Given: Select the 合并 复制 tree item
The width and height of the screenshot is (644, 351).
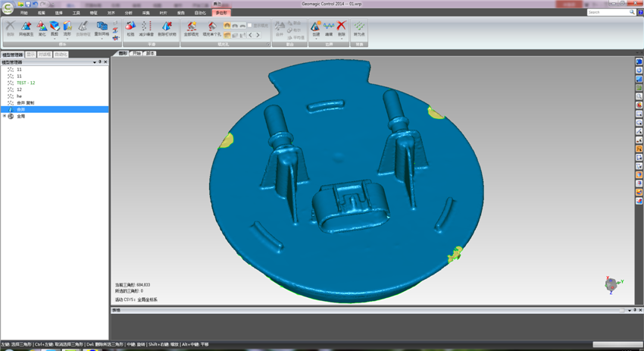Looking at the screenshot, I should 25,103.
